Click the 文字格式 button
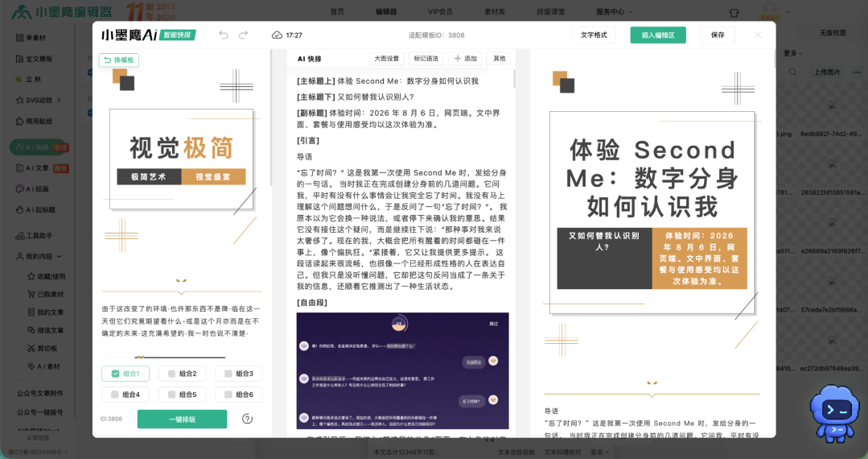This screenshot has width=868, height=459. point(594,35)
